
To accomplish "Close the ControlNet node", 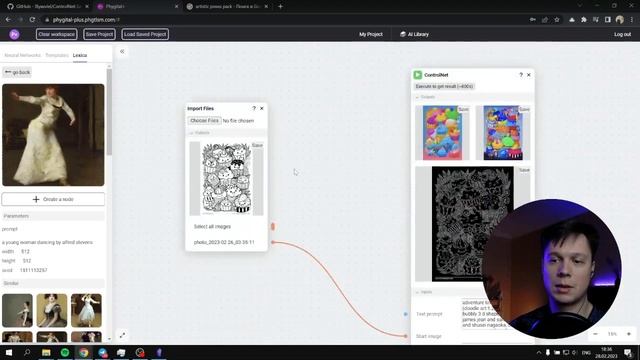I will click(x=529, y=75).
